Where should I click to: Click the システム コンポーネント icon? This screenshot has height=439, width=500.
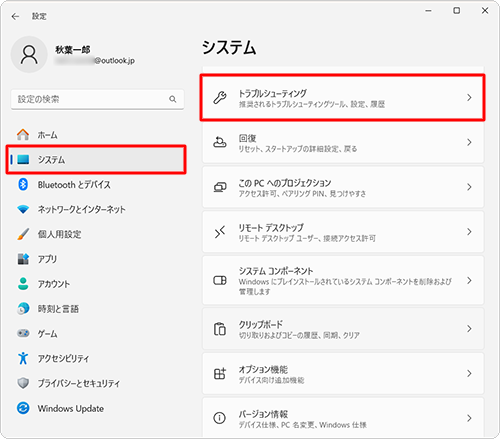pos(220,280)
